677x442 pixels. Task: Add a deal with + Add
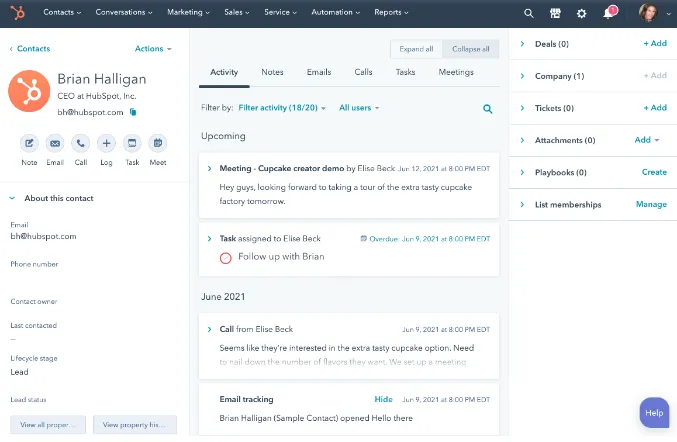click(x=655, y=44)
